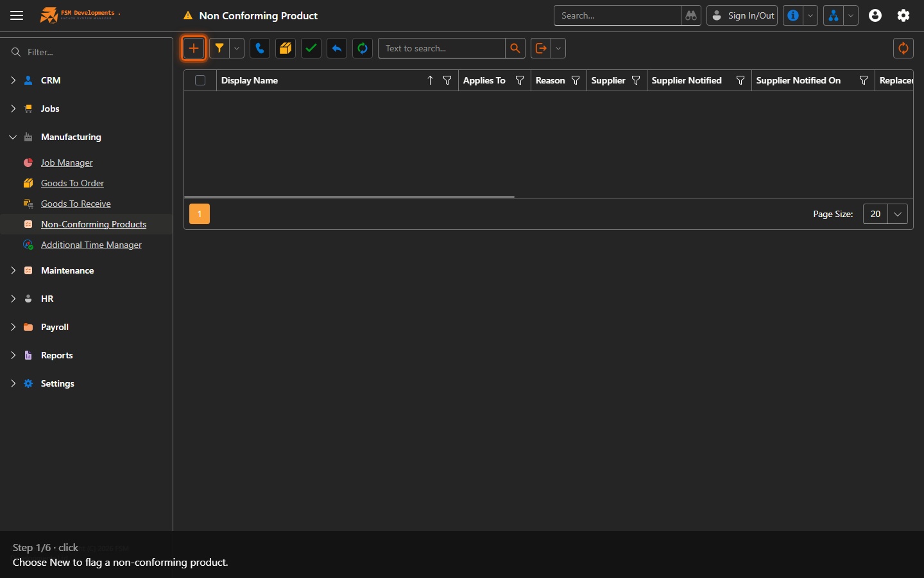Expand the Payroll section chevron
The image size is (924, 578).
click(x=13, y=327)
